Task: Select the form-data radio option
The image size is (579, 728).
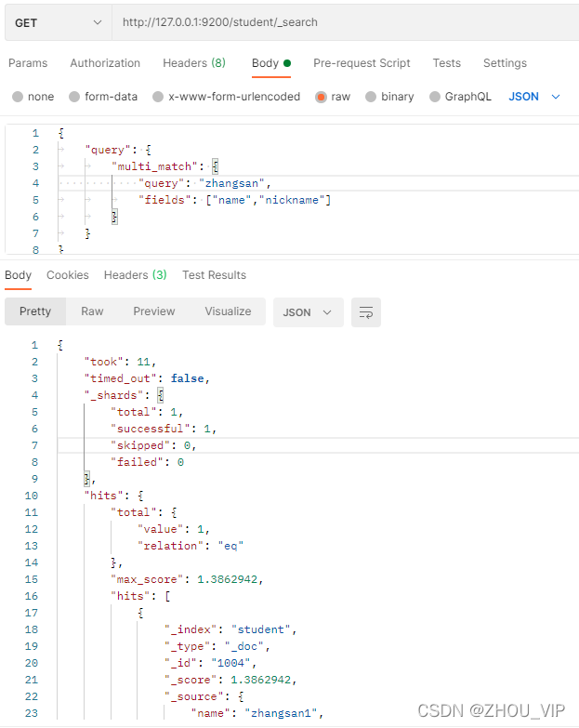Action: pyautogui.click(x=103, y=97)
